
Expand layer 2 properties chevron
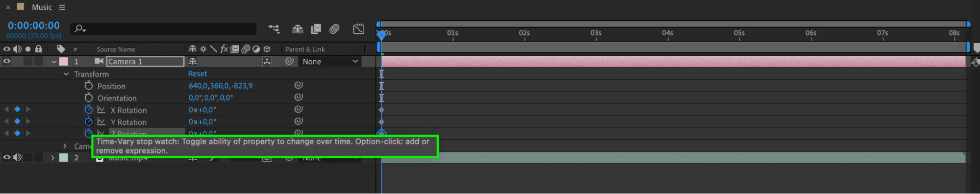tap(52, 158)
